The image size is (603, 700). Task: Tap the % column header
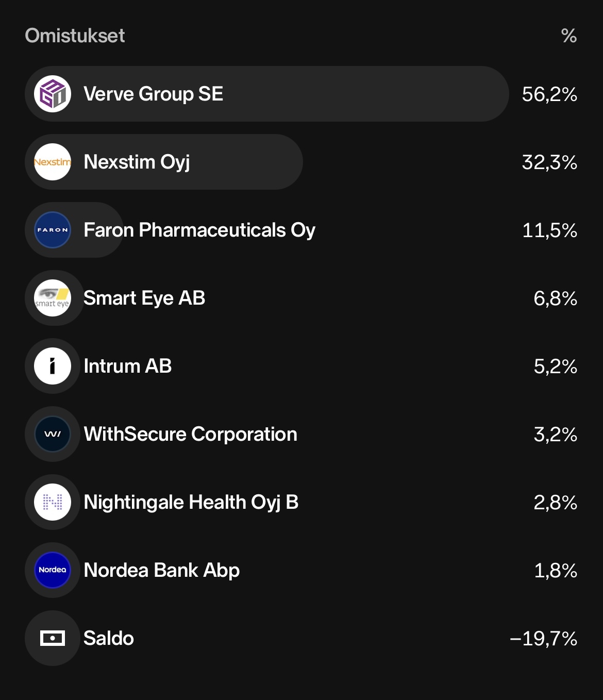(x=568, y=36)
